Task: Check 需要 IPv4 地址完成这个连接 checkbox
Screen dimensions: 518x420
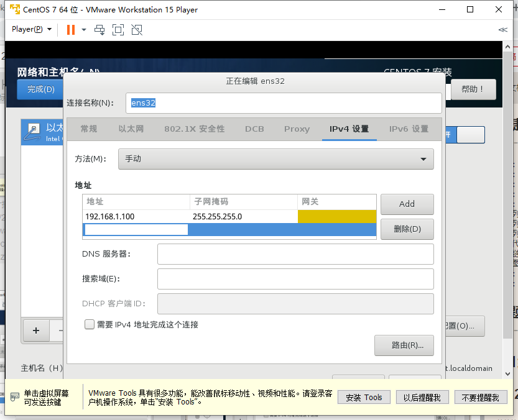Action: click(90, 324)
